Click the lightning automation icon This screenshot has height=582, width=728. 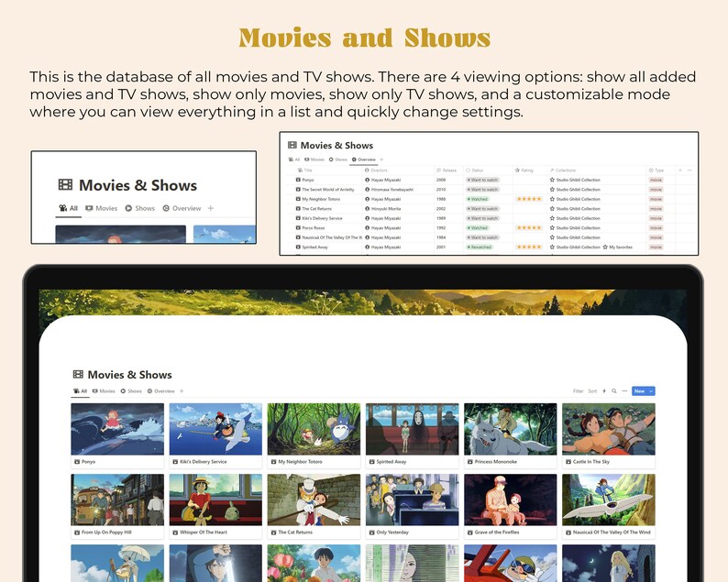click(x=604, y=391)
